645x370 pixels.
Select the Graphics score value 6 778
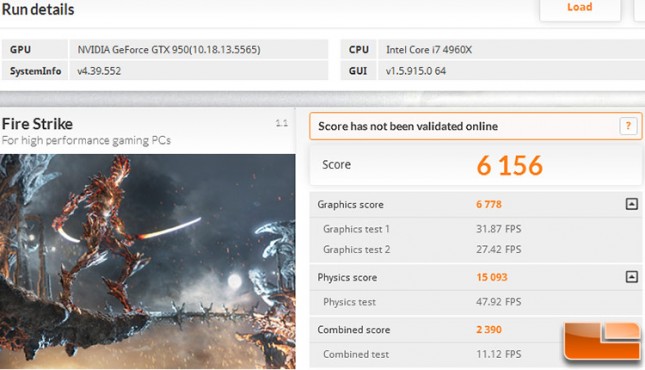pos(489,204)
